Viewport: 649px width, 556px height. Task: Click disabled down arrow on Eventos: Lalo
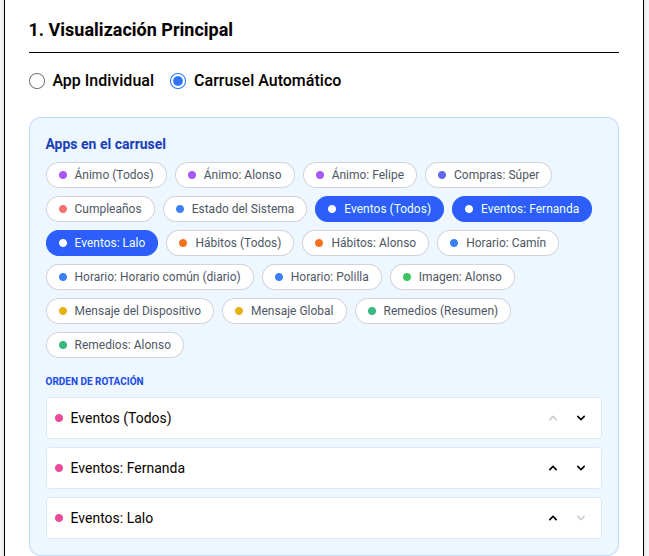[581, 518]
